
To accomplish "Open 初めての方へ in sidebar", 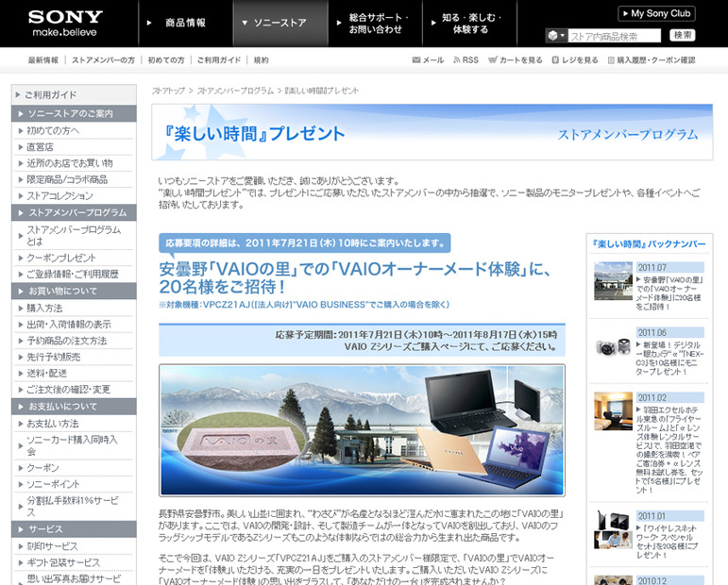I will [53, 131].
